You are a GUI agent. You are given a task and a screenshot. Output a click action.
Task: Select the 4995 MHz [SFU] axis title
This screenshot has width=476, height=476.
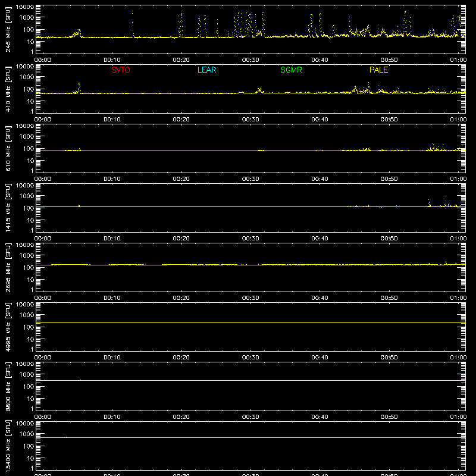[x=8, y=327]
